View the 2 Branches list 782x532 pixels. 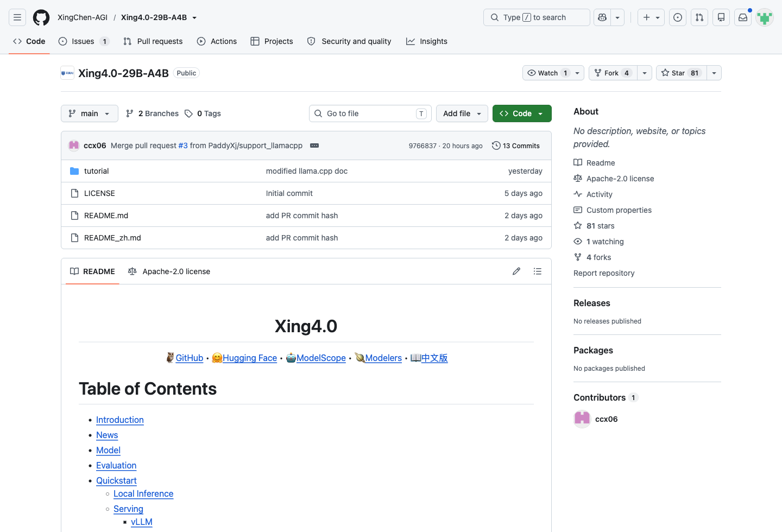point(152,113)
